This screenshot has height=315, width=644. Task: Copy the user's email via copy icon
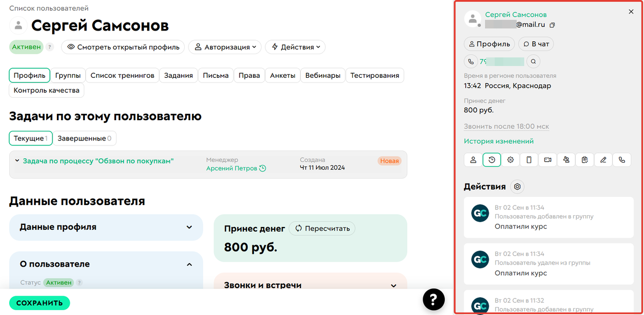552,25
